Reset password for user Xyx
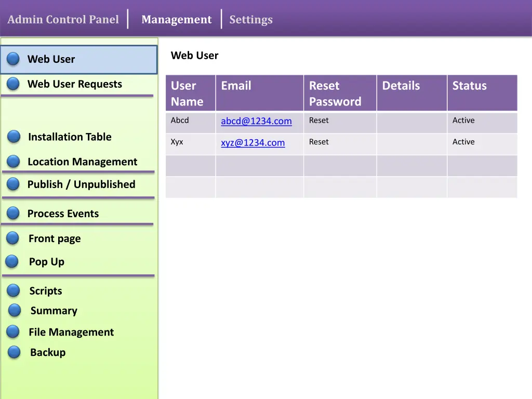The height and width of the screenshot is (399, 532). (x=318, y=142)
